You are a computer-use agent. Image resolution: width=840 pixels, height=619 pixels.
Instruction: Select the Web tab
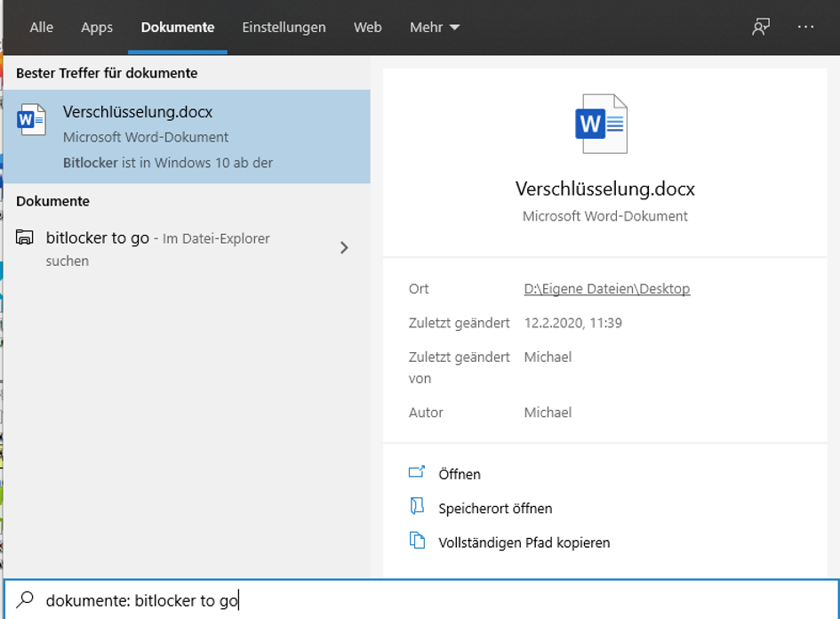pyautogui.click(x=367, y=28)
